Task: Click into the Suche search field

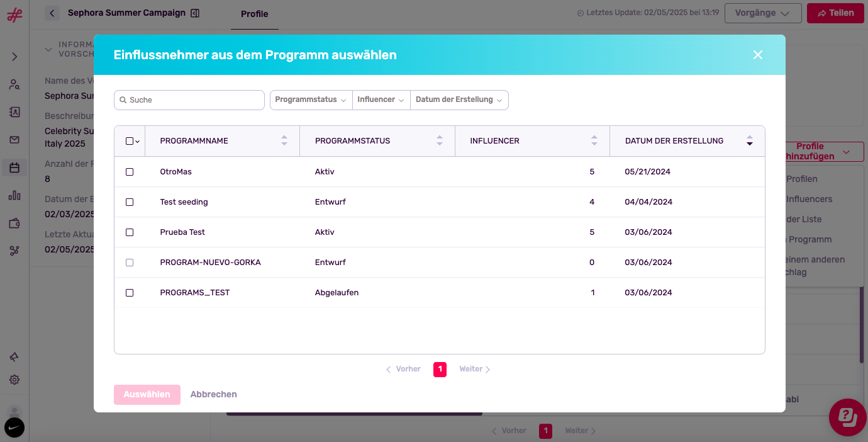Action: (x=189, y=100)
